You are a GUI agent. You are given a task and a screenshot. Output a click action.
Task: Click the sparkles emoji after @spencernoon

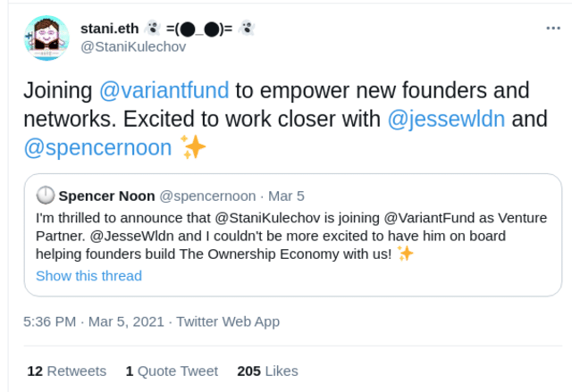click(x=193, y=147)
